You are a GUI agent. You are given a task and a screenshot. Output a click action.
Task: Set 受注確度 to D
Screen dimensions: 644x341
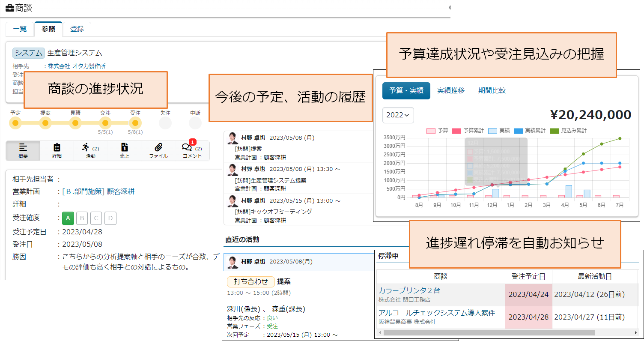point(110,218)
